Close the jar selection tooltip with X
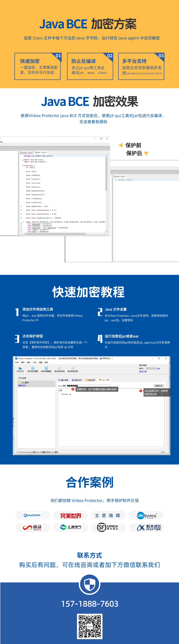Screen dimensions: 179x644 click(x=159, y=394)
